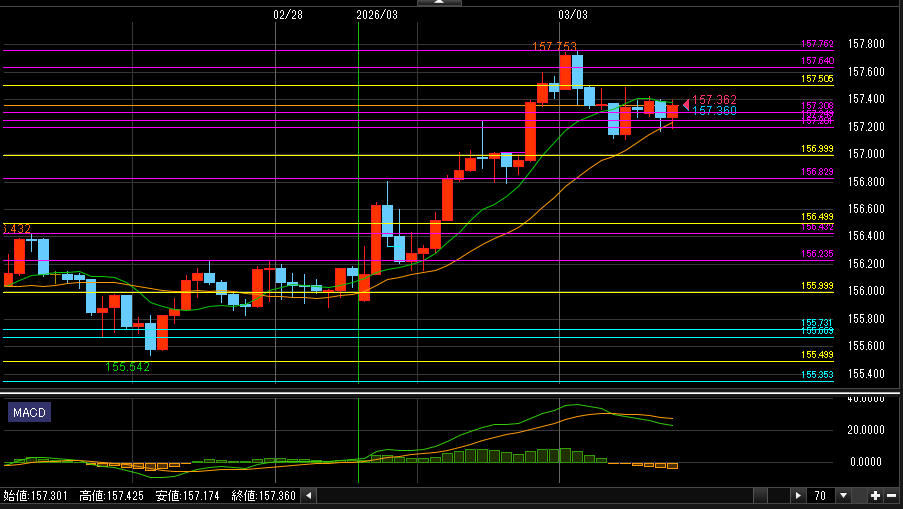This screenshot has height=509, width=903.
Task: Click the 03/03 date label
Action: [572, 15]
